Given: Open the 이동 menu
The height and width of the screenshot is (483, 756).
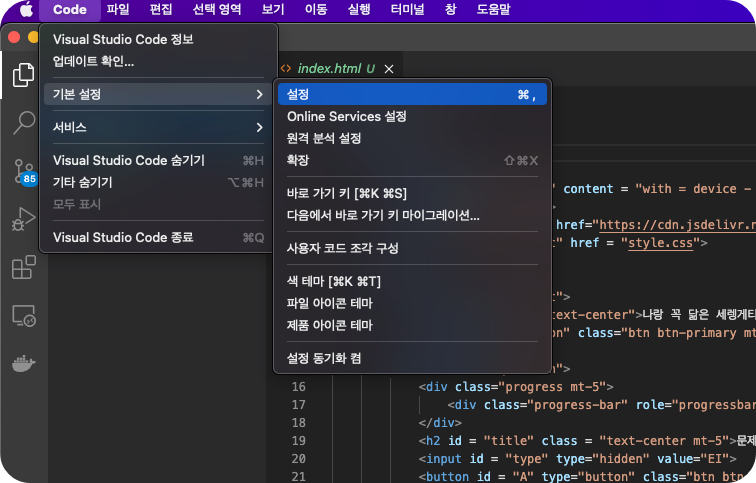Looking at the screenshot, I should pyautogui.click(x=316, y=9).
